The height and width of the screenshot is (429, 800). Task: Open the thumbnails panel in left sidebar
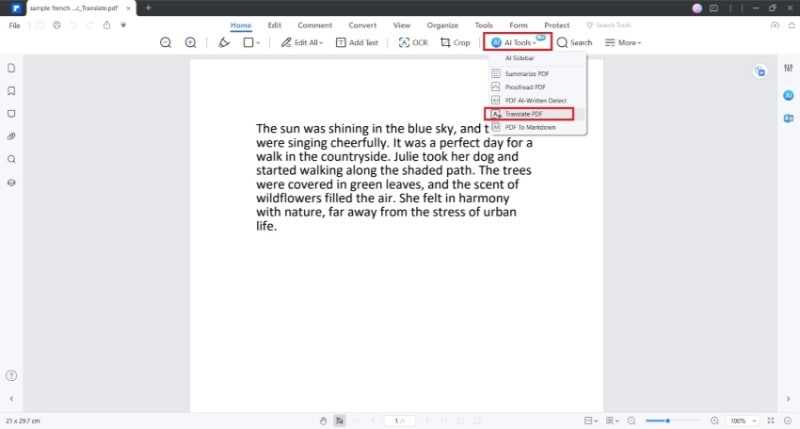tap(11, 68)
